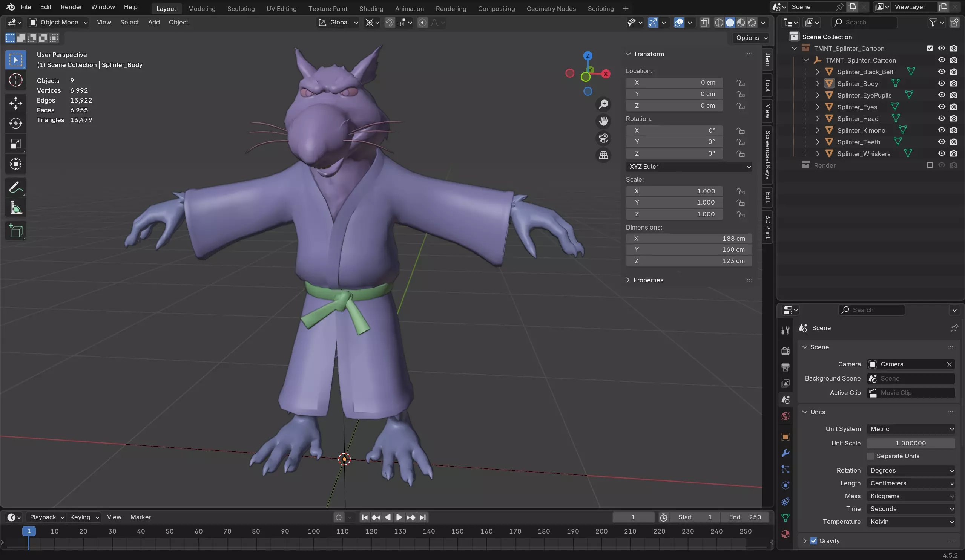Enable the Separate Units checkbox
Viewport: 965px width, 560px height.
click(x=871, y=456)
